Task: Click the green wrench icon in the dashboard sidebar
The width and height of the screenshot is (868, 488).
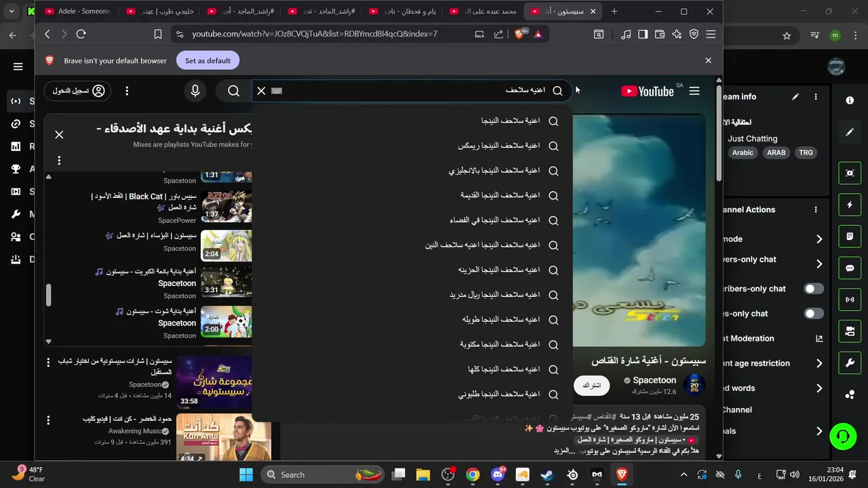Action: pos(850,363)
